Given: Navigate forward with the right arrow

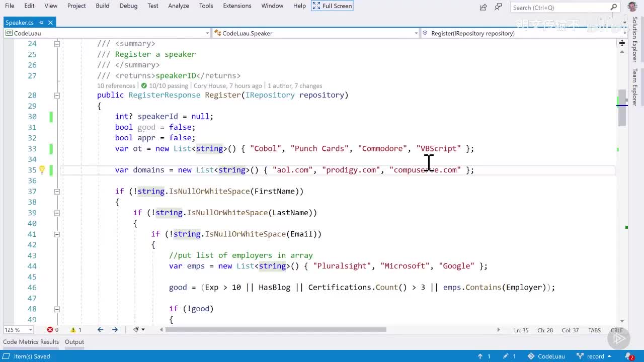Looking at the screenshot, I should pos(115,330).
